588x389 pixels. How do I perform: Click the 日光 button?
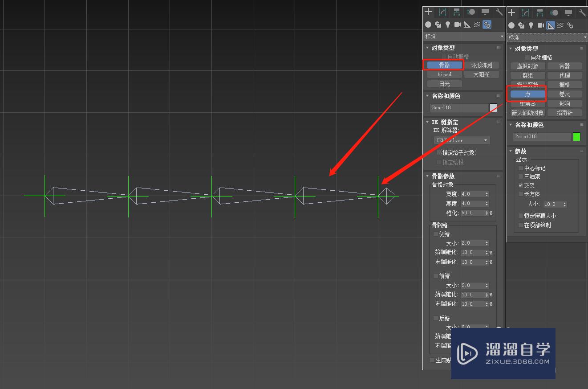point(444,84)
